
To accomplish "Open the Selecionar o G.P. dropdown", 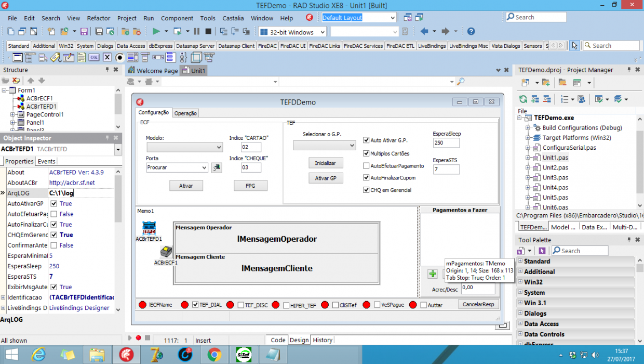I will tap(352, 146).
